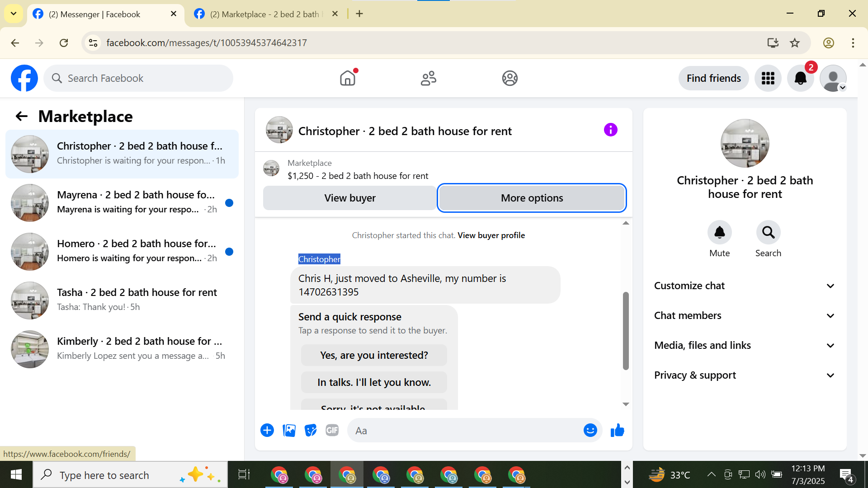Click the Facebook Home icon
The image size is (868, 488).
coord(347,78)
